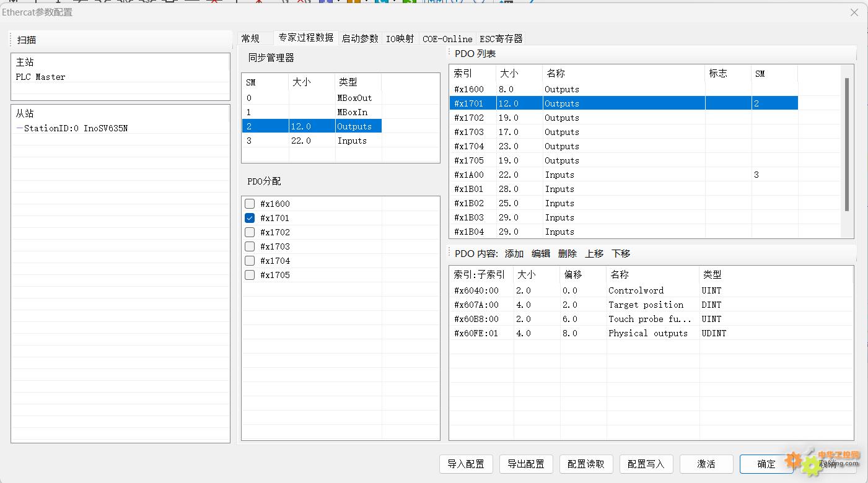Select the #x60FE:01 Physical outputs entry
Viewport: 868px width, 483px height.
651,333
